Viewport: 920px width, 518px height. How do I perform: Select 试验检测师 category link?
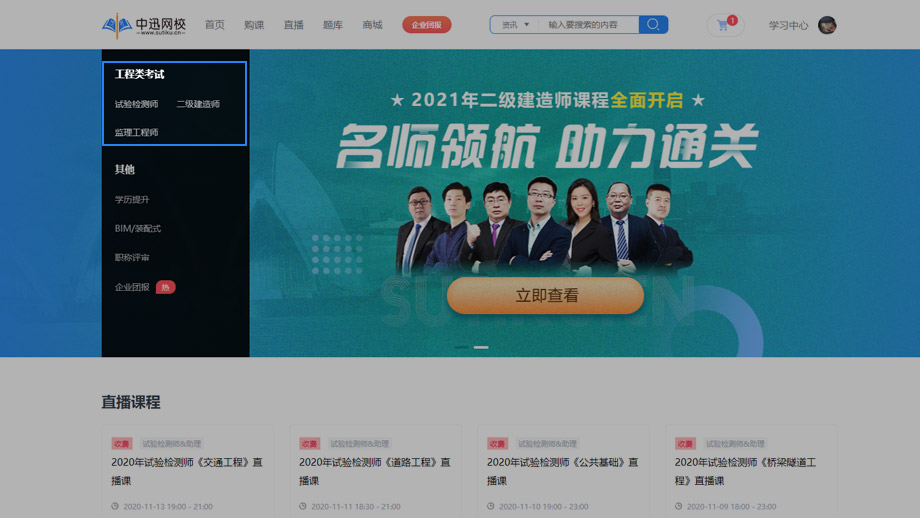pyautogui.click(x=136, y=104)
